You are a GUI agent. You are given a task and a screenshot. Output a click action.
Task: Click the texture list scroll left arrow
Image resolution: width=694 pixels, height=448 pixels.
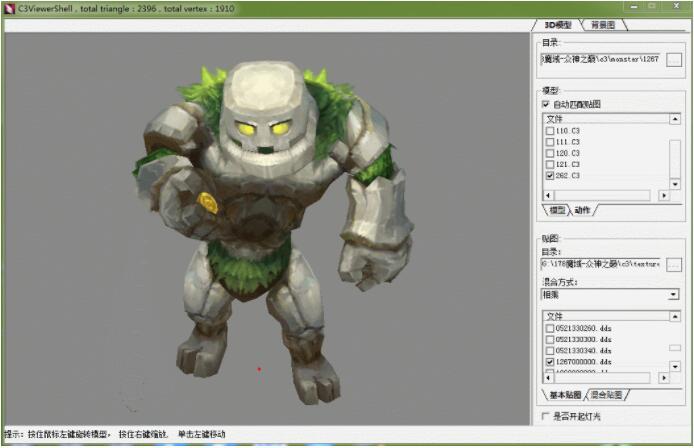pyautogui.click(x=548, y=378)
